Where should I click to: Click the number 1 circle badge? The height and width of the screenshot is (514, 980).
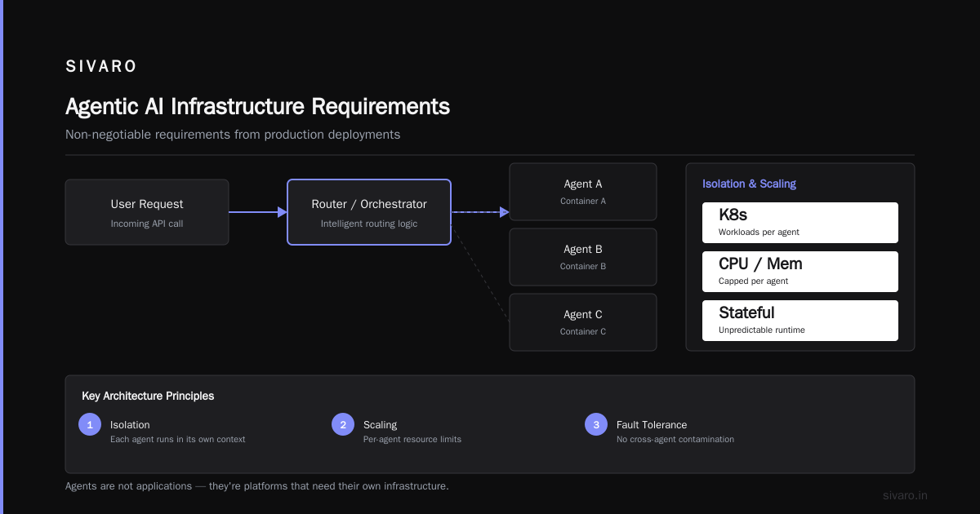(90, 424)
